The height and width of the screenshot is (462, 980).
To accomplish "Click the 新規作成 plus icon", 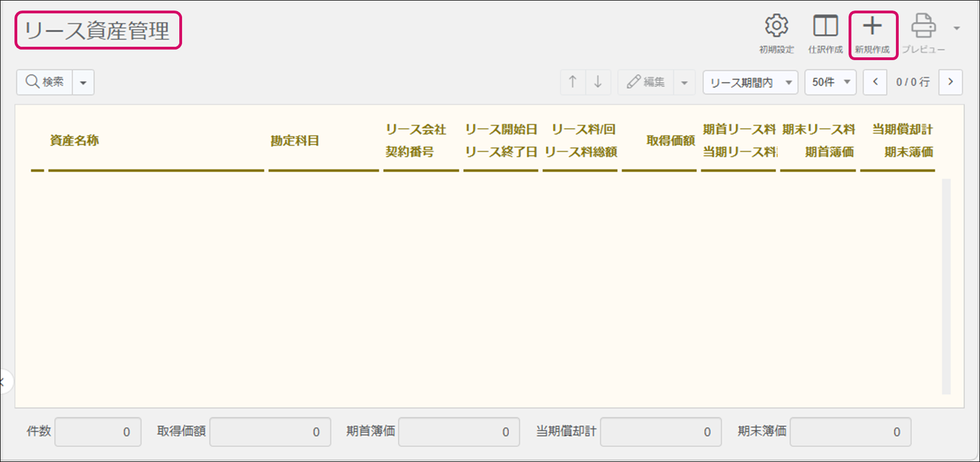I will pos(872,27).
